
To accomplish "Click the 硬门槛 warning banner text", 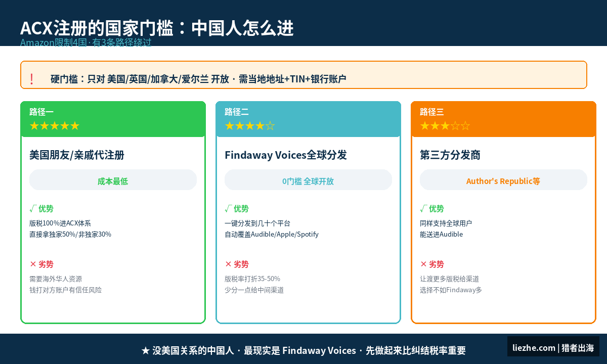I will (198, 79).
